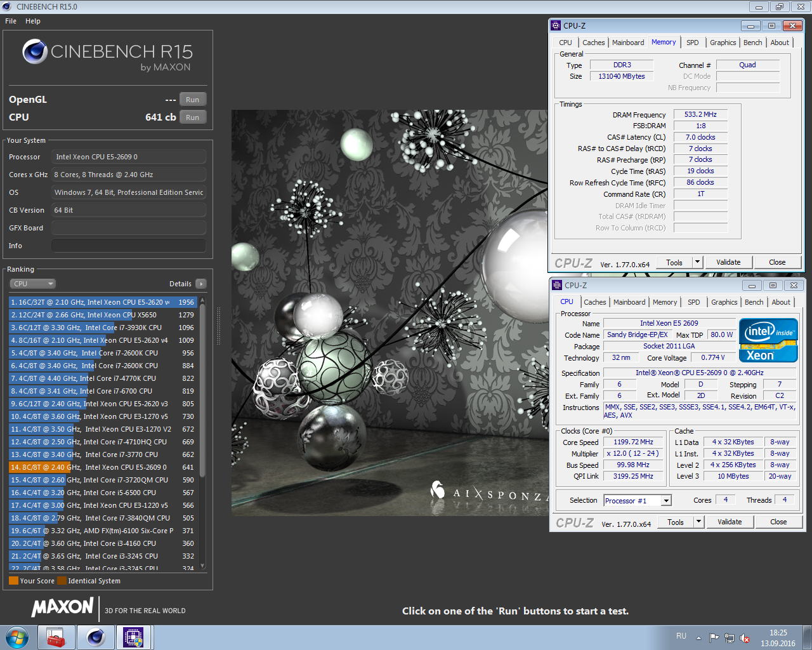Click Close button in lower CPU-Z window
The image size is (812, 650).
pyautogui.click(x=778, y=522)
